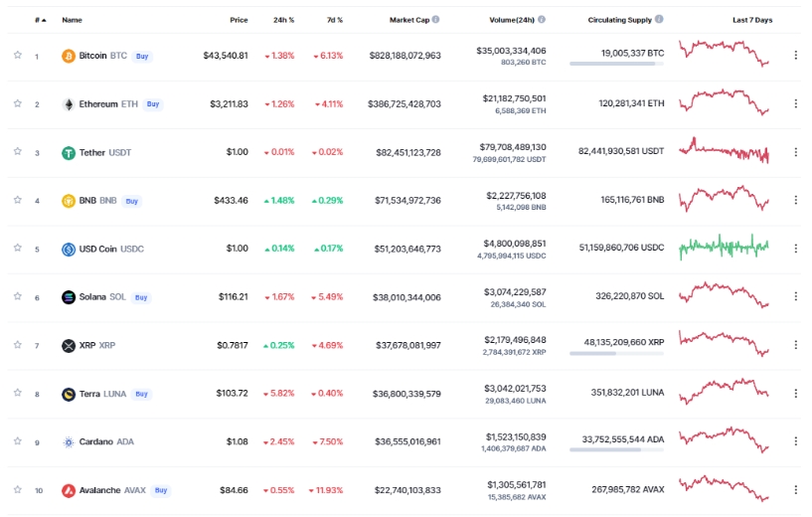Open the USD Coin row three-dot menu
812x517 pixels.
[795, 249]
